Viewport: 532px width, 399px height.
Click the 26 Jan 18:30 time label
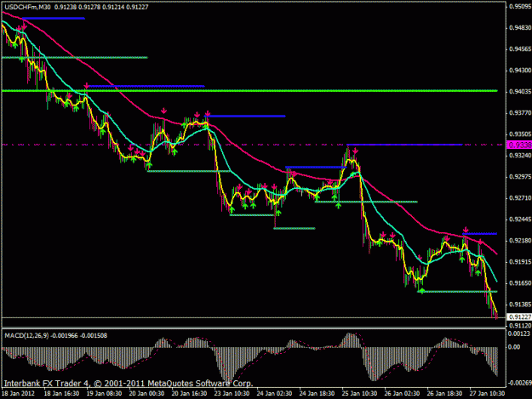pyautogui.click(x=444, y=394)
